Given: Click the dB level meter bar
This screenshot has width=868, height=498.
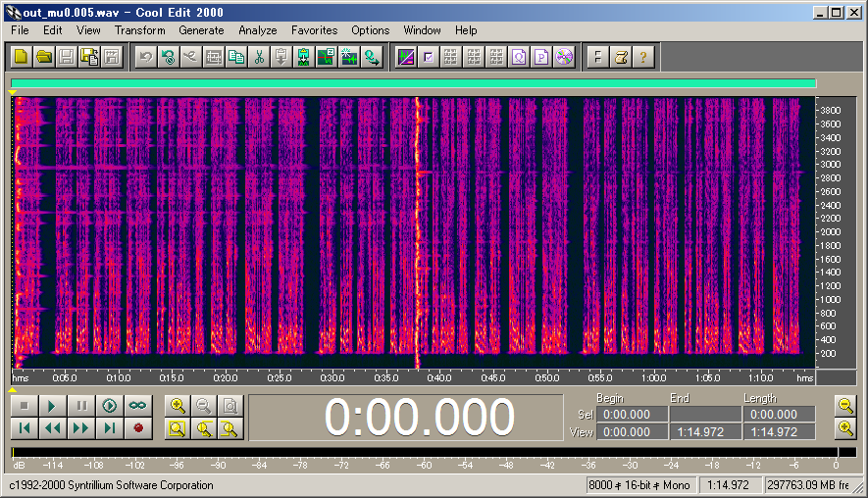Looking at the screenshot, I should pos(434,453).
